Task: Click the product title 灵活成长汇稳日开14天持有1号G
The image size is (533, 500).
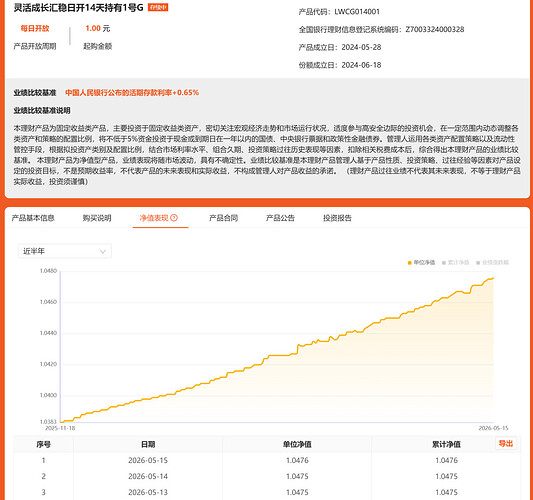Action: pos(79,7)
